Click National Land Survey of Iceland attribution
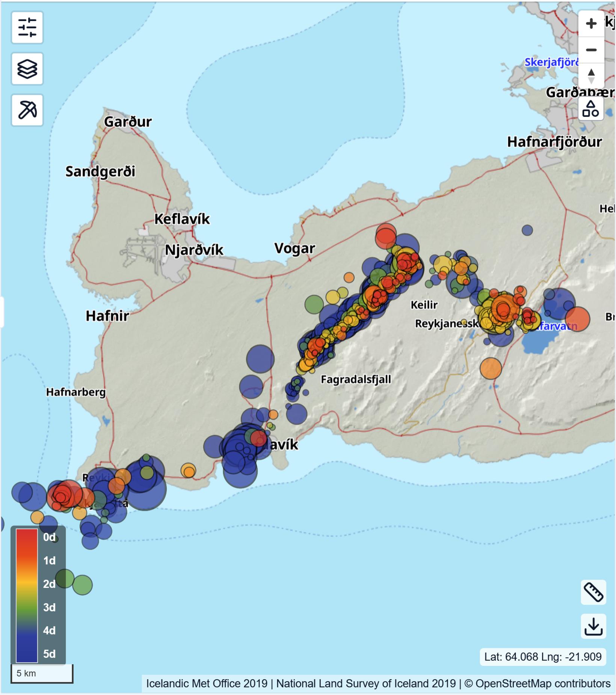Viewport: 616px width, 695px height. click(x=366, y=683)
